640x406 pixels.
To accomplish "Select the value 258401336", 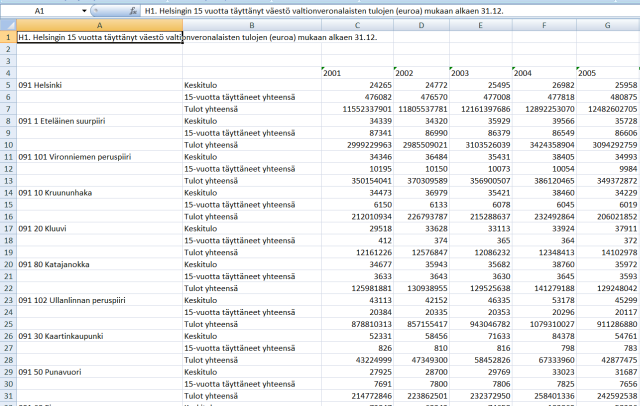I will coord(544,396).
